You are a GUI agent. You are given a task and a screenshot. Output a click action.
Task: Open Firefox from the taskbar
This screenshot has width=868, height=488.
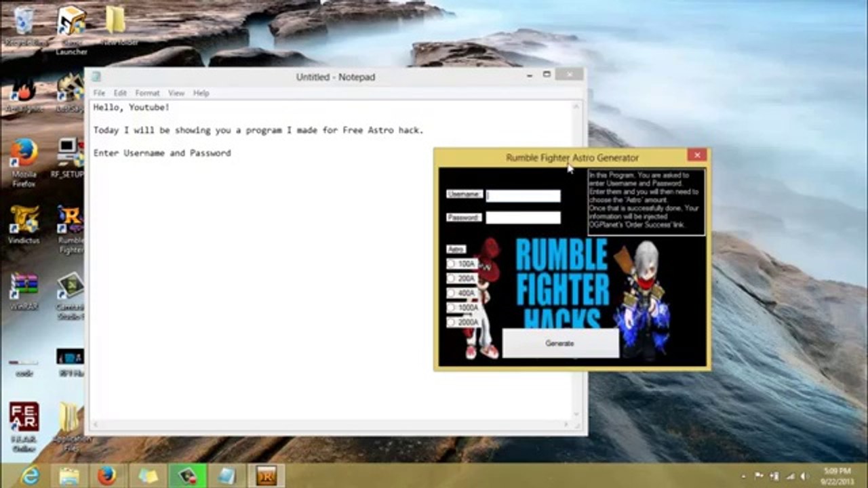pyautogui.click(x=107, y=476)
